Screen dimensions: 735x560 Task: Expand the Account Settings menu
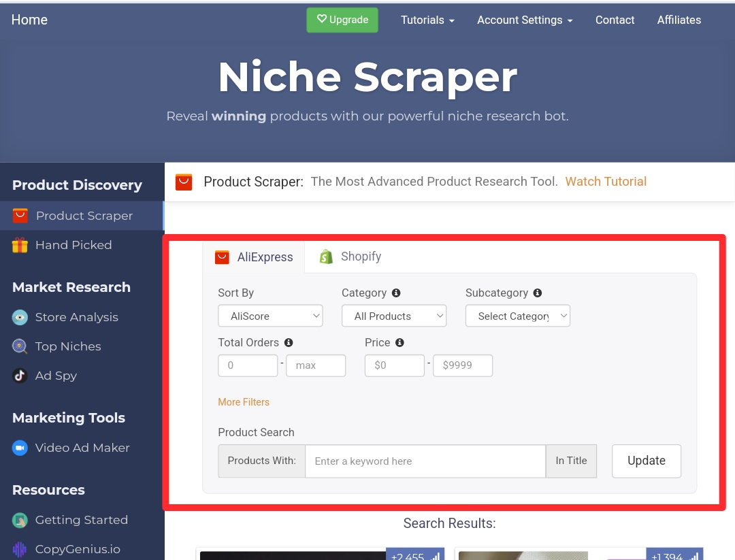point(525,20)
